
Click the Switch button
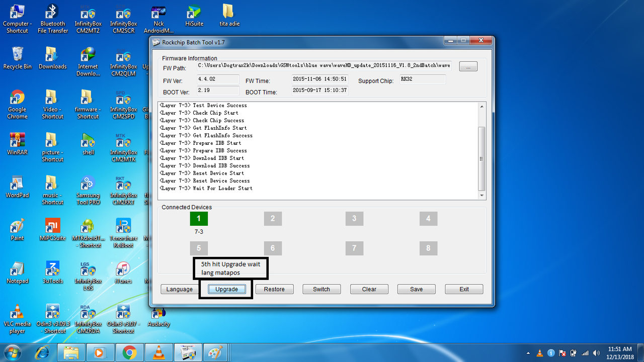321,289
